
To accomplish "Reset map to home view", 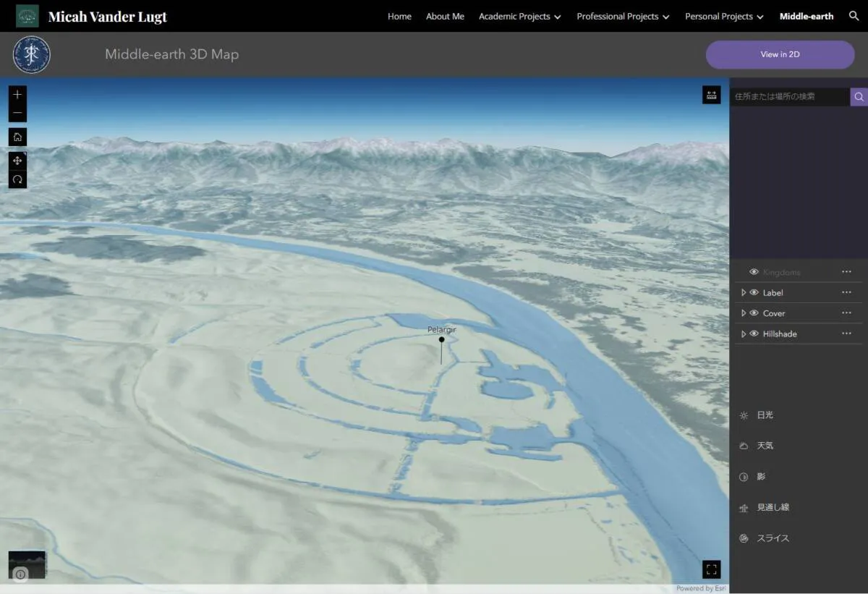I will (x=17, y=137).
